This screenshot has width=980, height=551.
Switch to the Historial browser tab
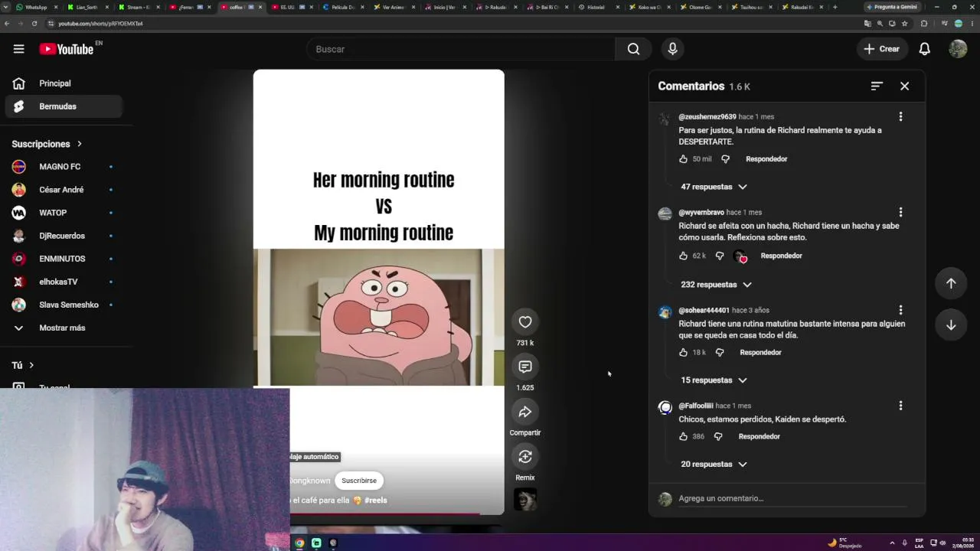(597, 7)
